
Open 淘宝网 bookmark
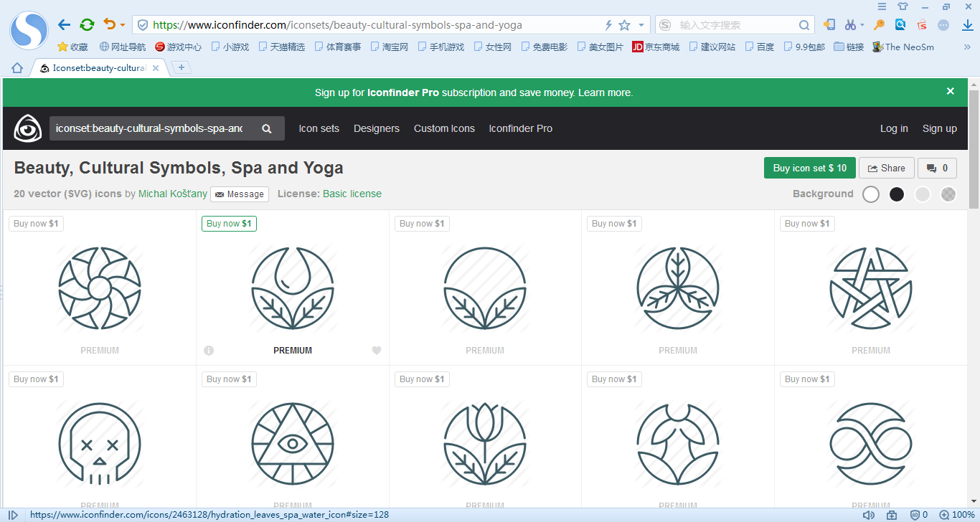coord(390,47)
